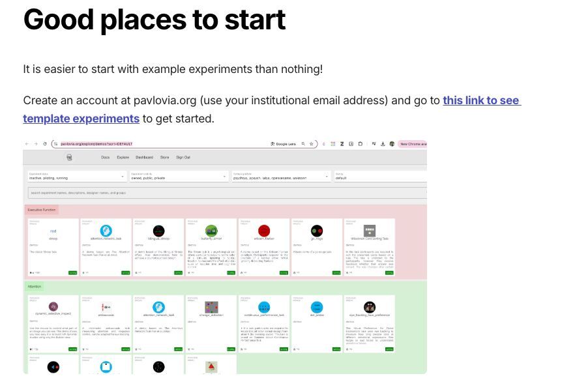This screenshot has height=389, width=588.
Task: Open the template experiments hyperlink
Action: (272, 109)
